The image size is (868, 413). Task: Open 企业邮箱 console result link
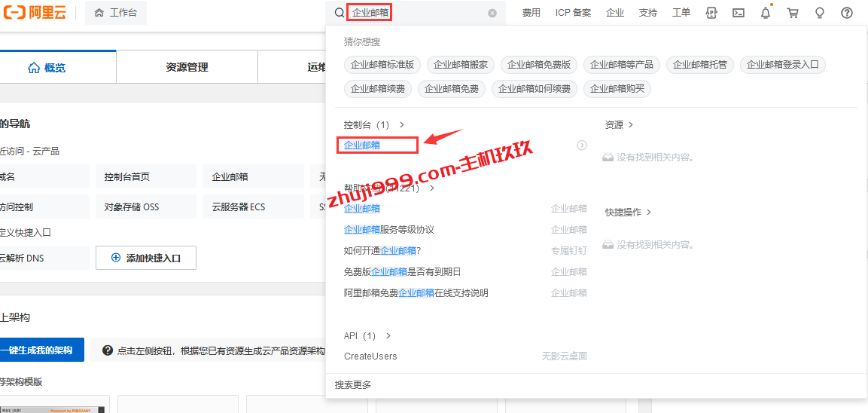coord(362,145)
